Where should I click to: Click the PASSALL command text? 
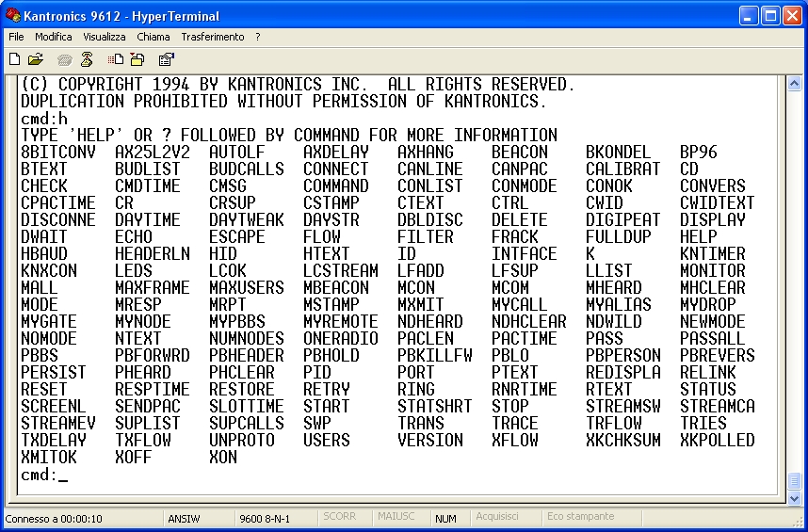point(713,339)
